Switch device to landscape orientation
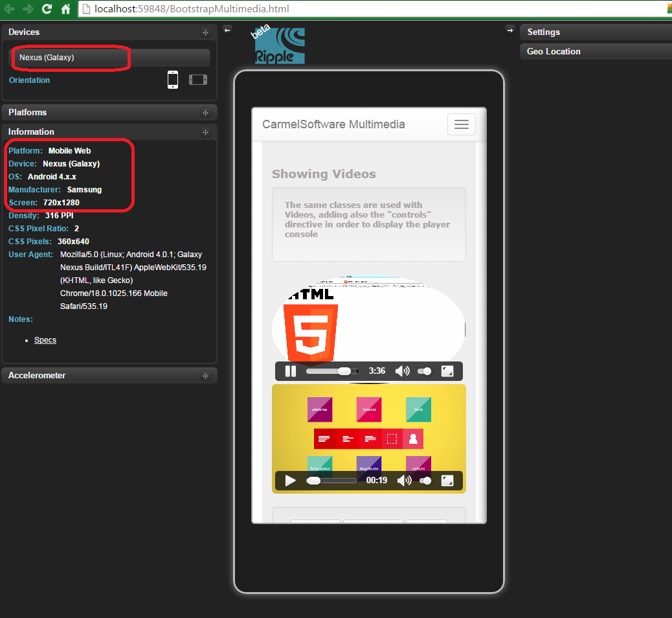This screenshot has width=672, height=618. tap(198, 79)
